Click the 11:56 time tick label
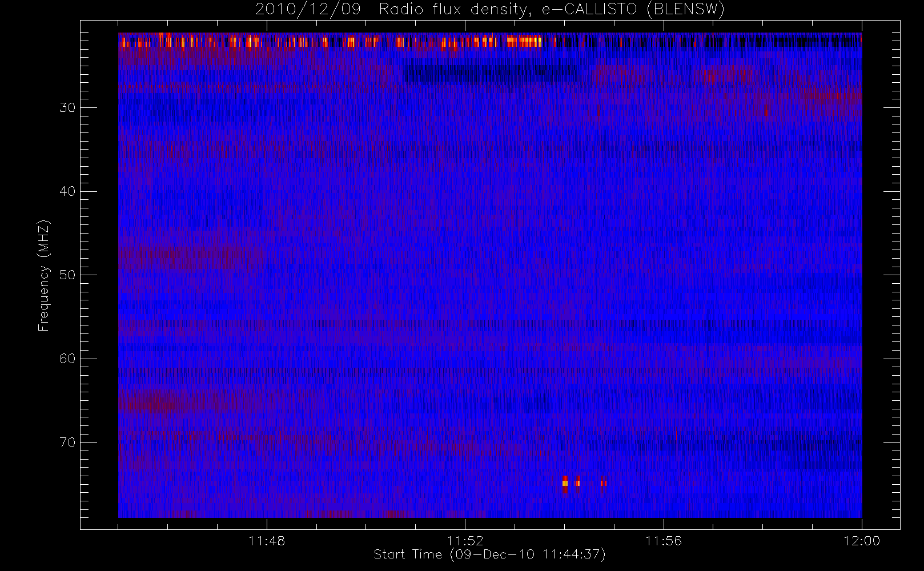The image size is (924, 571). click(664, 541)
